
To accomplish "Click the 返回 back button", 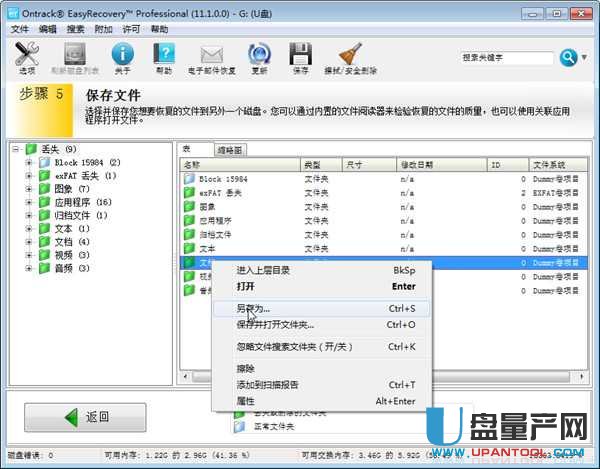I will click(85, 417).
